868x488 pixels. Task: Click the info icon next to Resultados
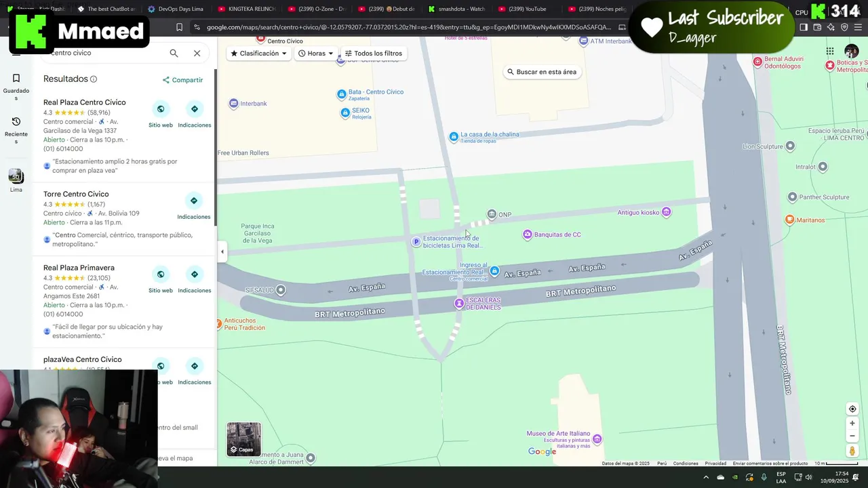(x=94, y=79)
